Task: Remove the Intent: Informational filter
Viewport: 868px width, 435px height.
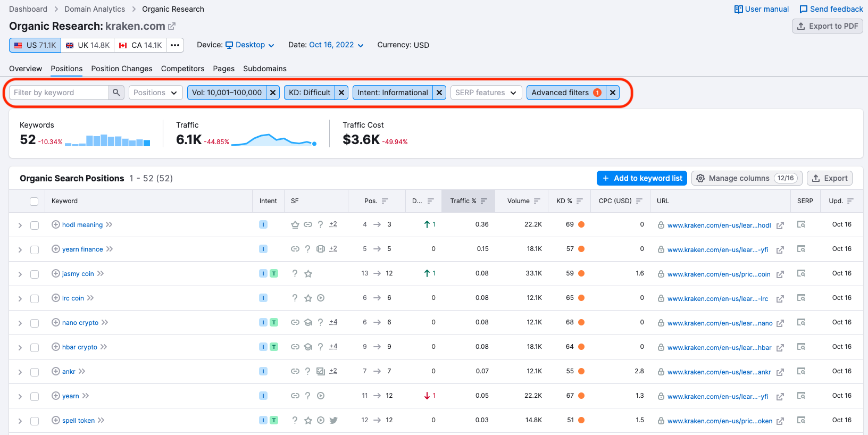Action: [x=439, y=93]
